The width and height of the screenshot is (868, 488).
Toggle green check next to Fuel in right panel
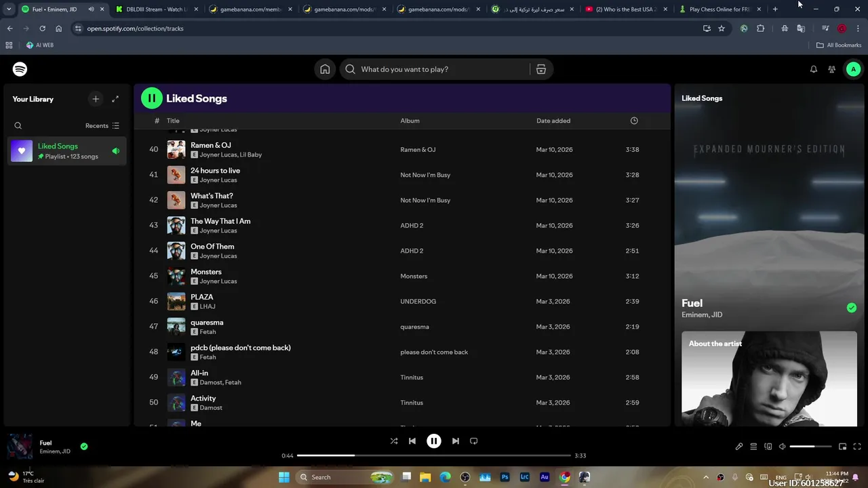[x=852, y=308]
